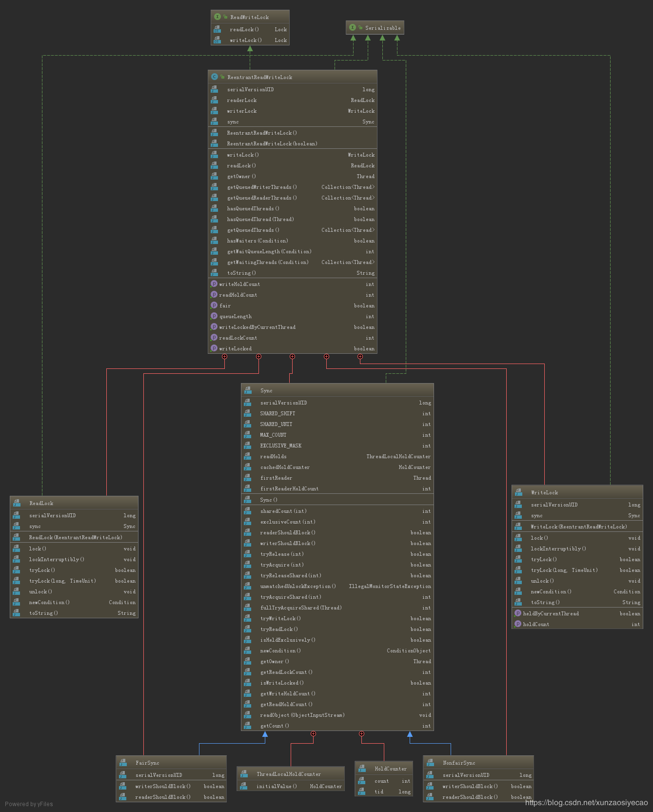Click the icon beside HoldCounter's tid field
The image size is (653, 812).
tap(361, 792)
